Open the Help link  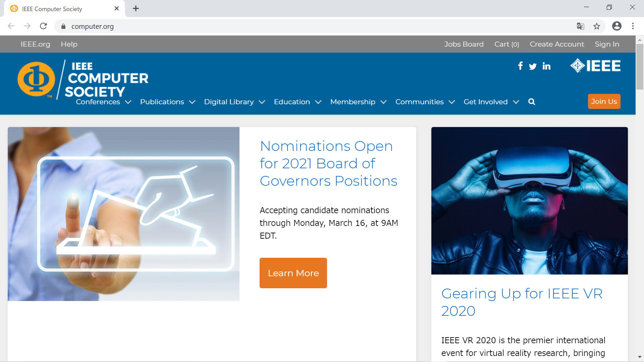[69, 44]
